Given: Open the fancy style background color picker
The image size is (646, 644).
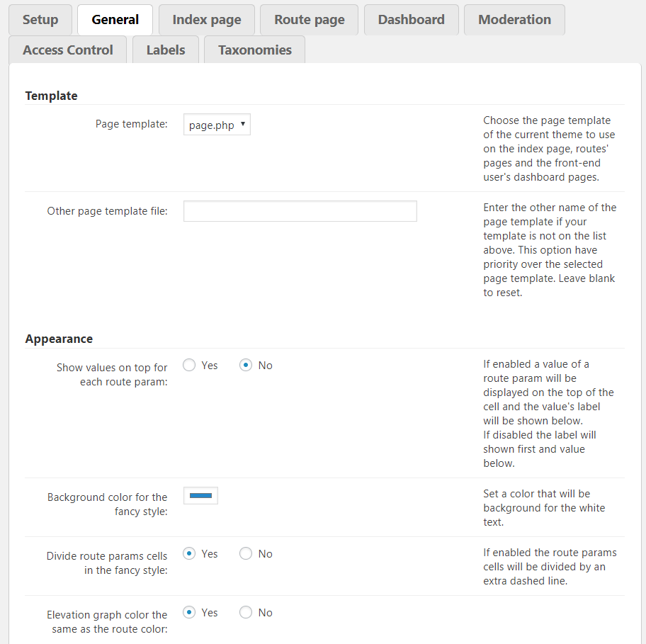Looking at the screenshot, I should 200,496.
